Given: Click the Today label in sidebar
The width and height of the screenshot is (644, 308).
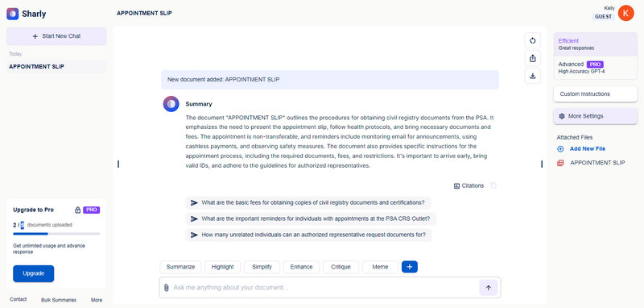Looking at the screenshot, I should (15, 54).
